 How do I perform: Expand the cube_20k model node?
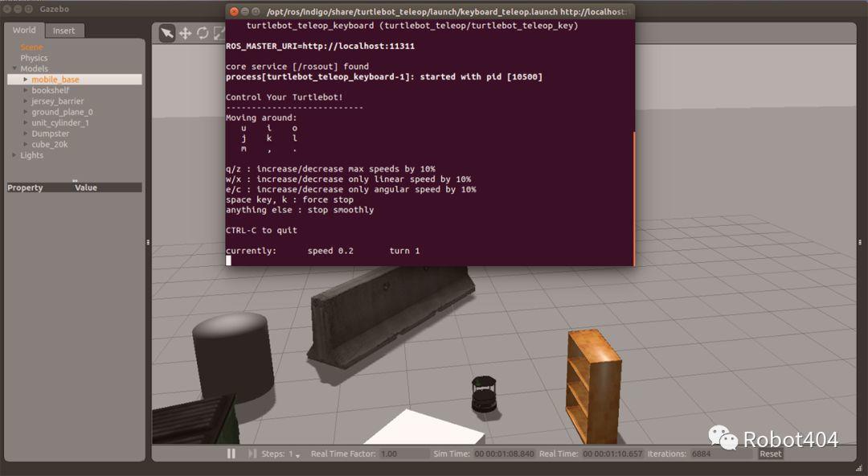(26, 144)
